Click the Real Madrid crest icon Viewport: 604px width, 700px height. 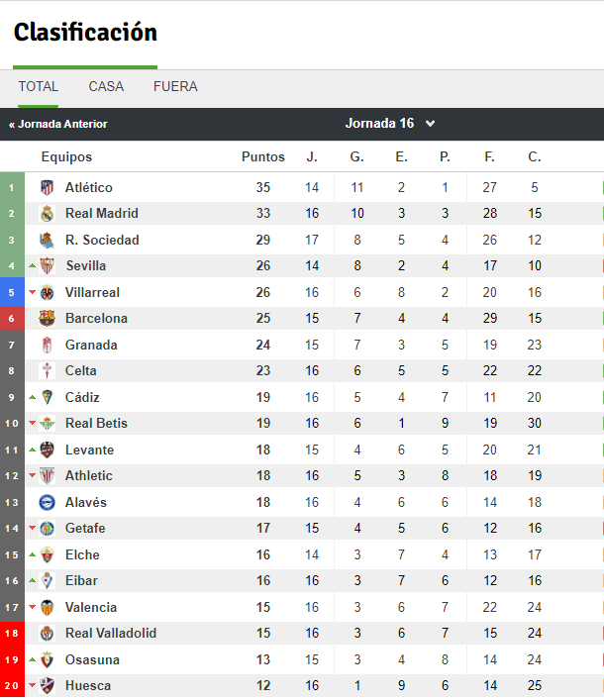(x=47, y=214)
